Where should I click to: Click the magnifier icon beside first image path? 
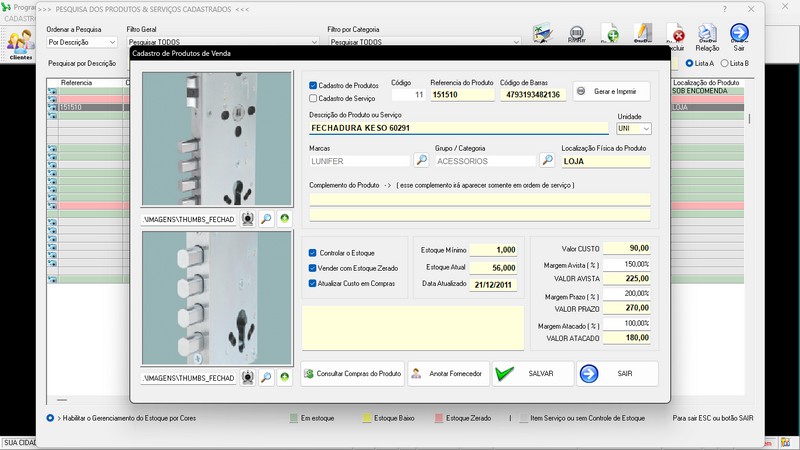coord(267,218)
